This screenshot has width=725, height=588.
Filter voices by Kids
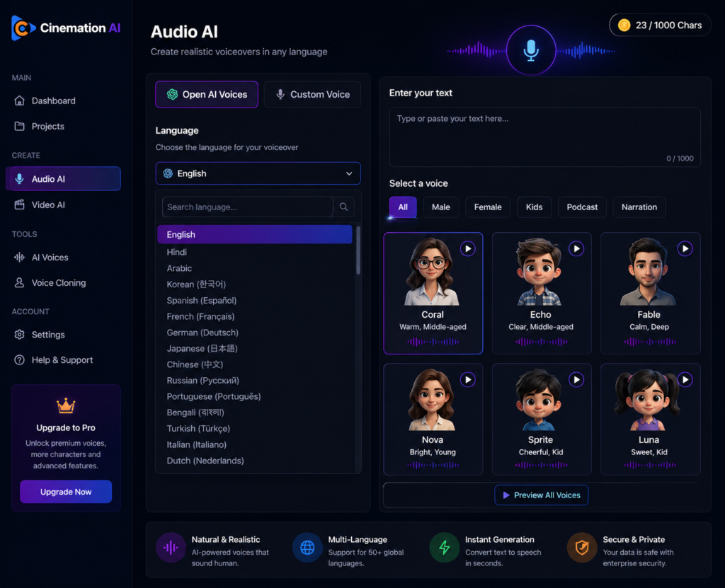coord(534,207)
